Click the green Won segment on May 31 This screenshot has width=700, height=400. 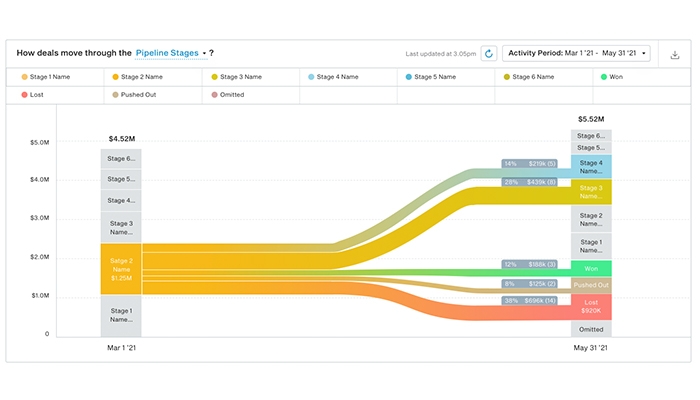tap(591, 268)
